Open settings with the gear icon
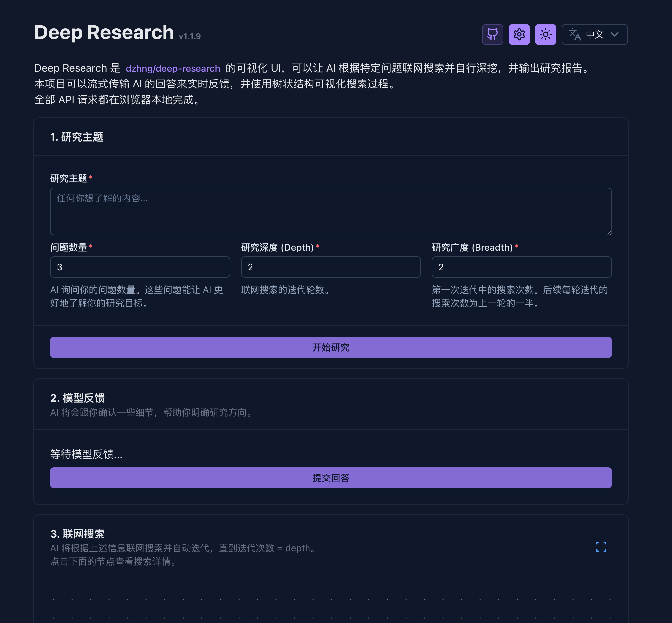This screenshot has width=672, height=623. point(519,34)
